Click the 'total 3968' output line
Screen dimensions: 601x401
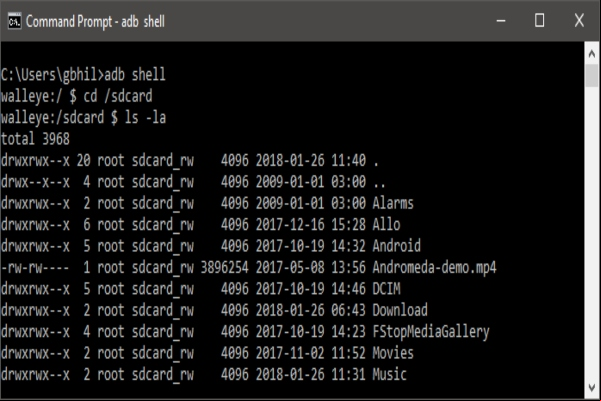[35, 139]
